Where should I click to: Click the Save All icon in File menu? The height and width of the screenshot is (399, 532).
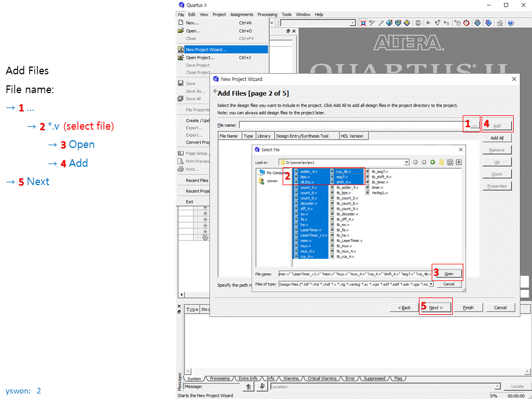(181, 99)
